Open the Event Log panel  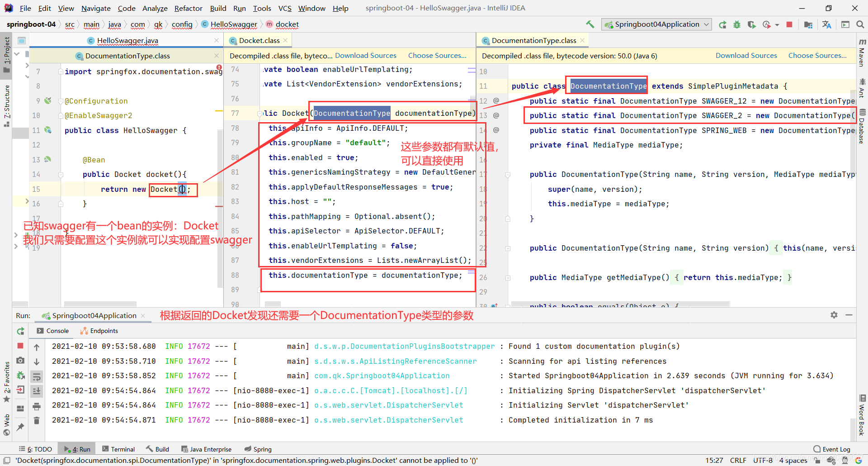click(832, 449)
